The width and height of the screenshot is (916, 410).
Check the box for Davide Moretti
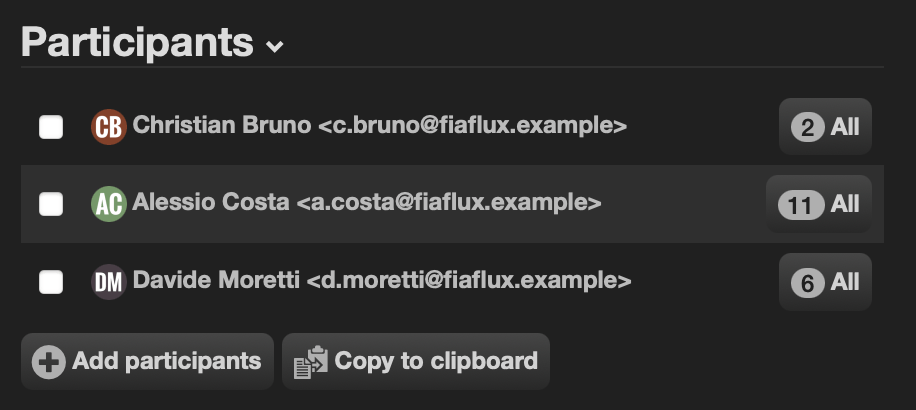[x=51, y=282]
